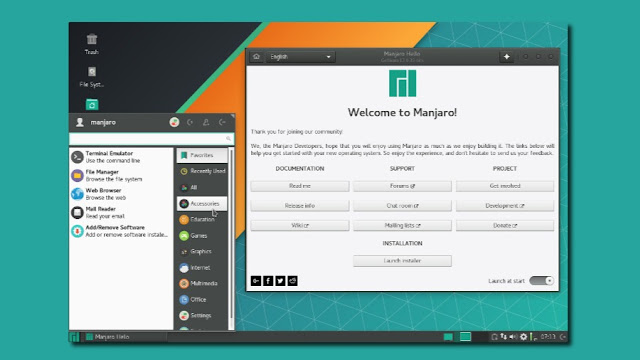
Task: Click the 07:13 clock on the taskbar
Action: (x=548, y=337)
